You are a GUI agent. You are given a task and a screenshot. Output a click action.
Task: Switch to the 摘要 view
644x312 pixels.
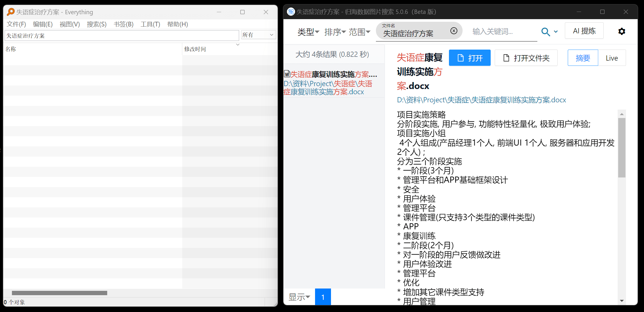[x=583, y=58]
